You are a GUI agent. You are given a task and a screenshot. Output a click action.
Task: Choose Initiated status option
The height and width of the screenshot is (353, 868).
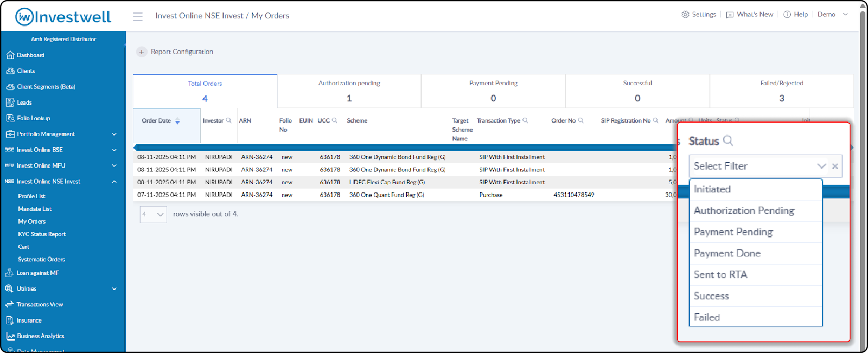[756, 189]
